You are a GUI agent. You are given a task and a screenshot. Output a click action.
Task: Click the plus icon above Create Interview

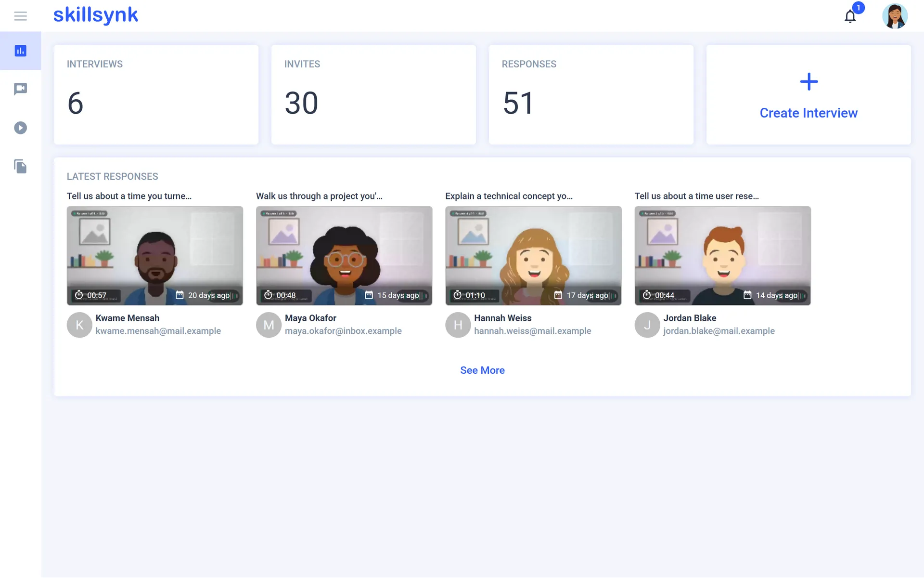tap(808, 81)
